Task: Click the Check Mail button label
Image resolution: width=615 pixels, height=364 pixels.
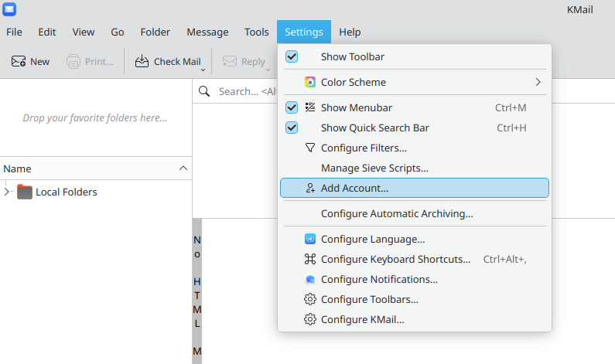Action: tap(177, 62)
